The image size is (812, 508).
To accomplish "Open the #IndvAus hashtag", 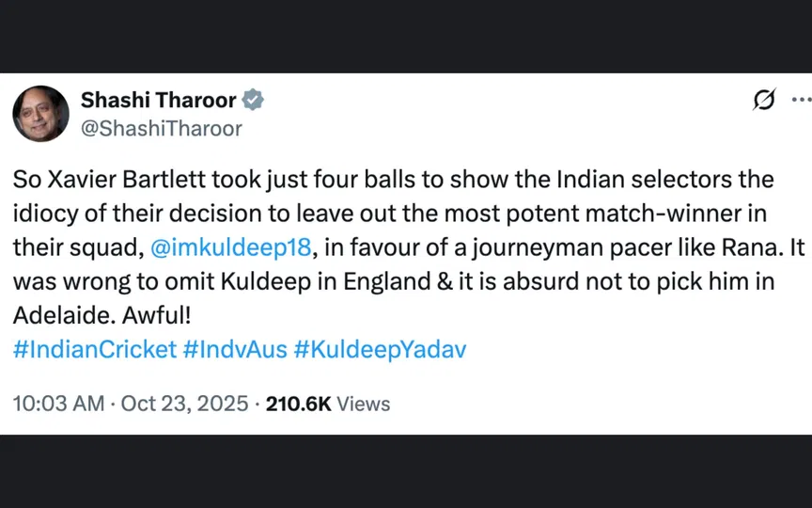I will click(x=235, y=349).
